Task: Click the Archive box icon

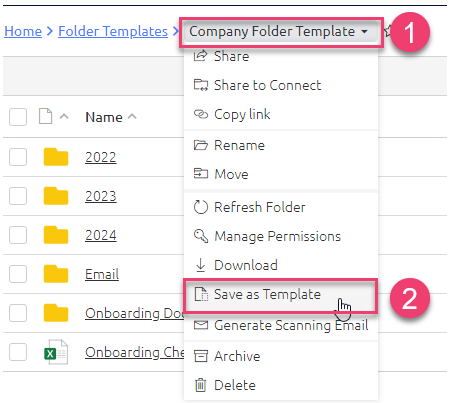Action: point(201,356)
